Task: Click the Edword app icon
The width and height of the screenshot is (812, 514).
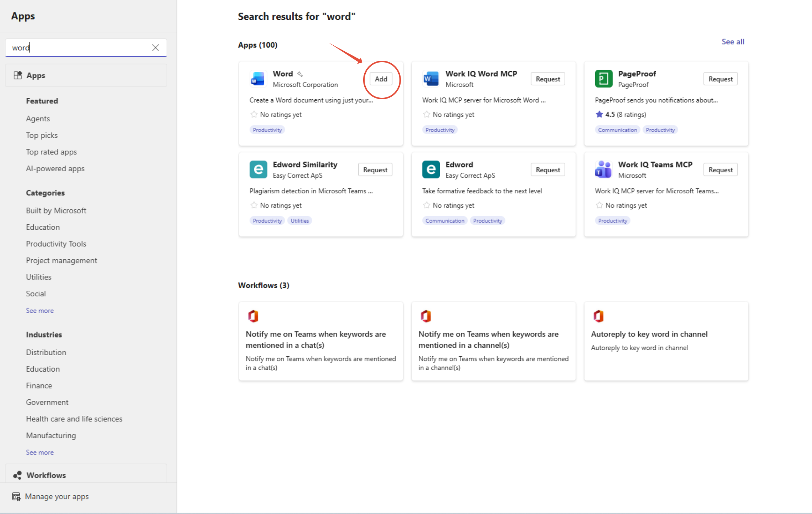Action: [x=431, y=170]
